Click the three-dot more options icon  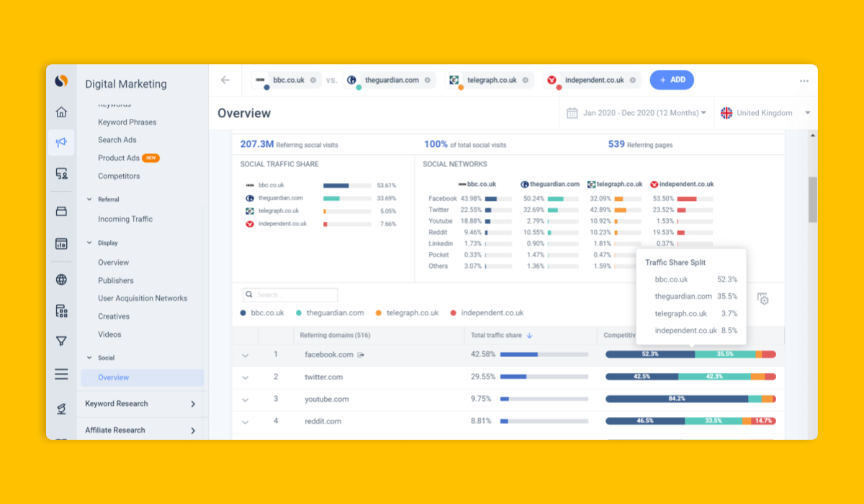(x=804, y=81)
